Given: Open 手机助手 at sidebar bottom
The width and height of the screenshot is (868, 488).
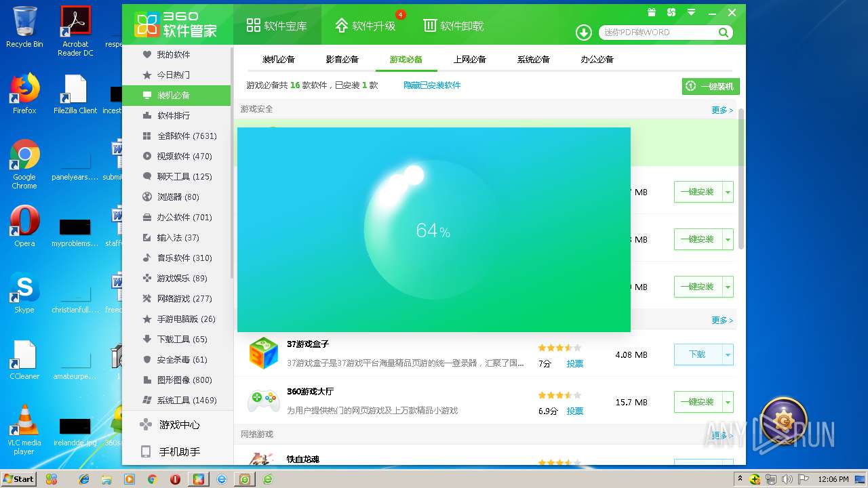Looking at the screenshot, I should [x=176, y=451].
